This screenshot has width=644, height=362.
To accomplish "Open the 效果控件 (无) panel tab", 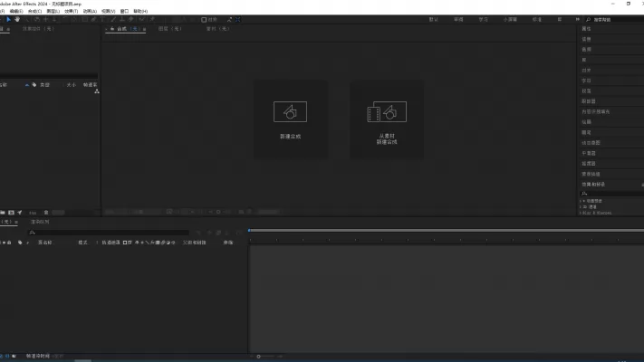I will (x=38, y=29).
